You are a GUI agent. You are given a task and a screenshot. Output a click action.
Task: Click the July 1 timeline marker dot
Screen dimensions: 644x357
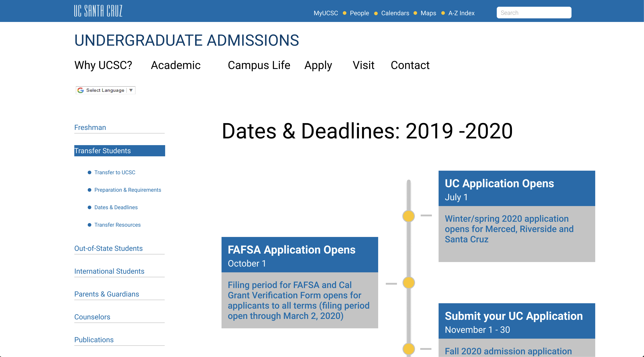pos(409,216)
